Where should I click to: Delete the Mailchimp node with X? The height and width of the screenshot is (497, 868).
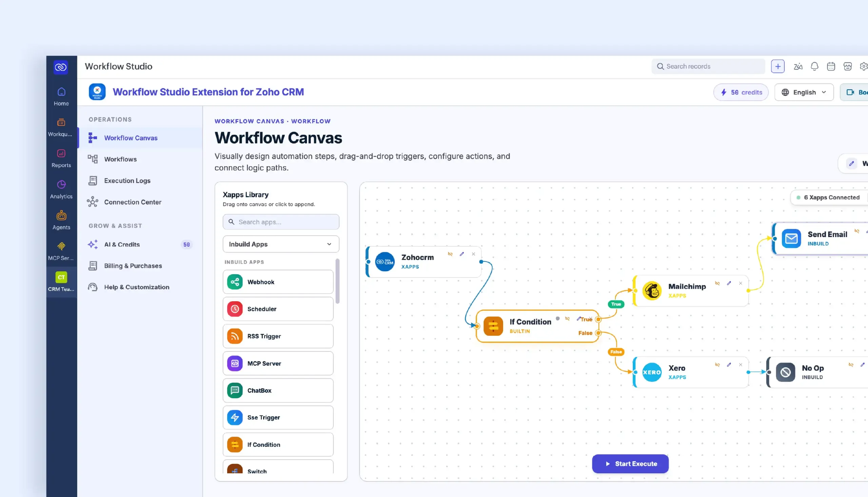pos(741,283)
